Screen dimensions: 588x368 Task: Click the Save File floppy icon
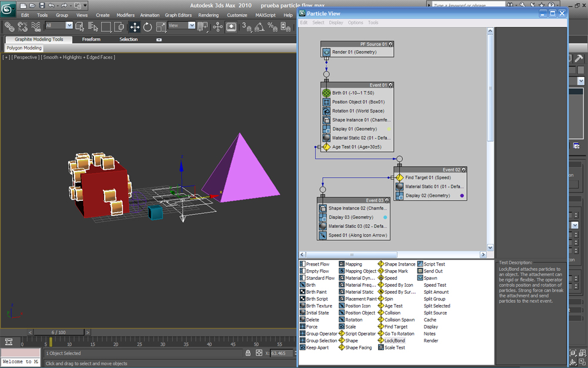point(42,5)
